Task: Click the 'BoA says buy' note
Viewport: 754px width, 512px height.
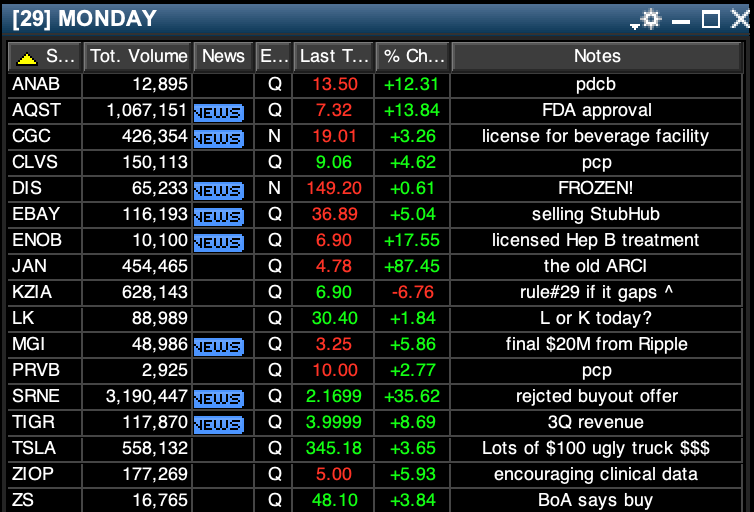Action: [595, 500]
